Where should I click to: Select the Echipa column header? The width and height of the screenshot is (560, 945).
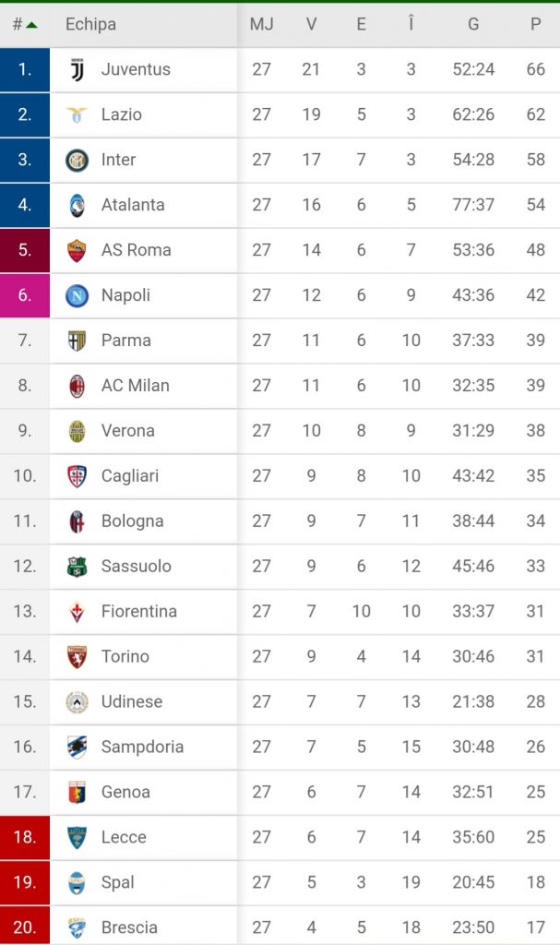90,24
